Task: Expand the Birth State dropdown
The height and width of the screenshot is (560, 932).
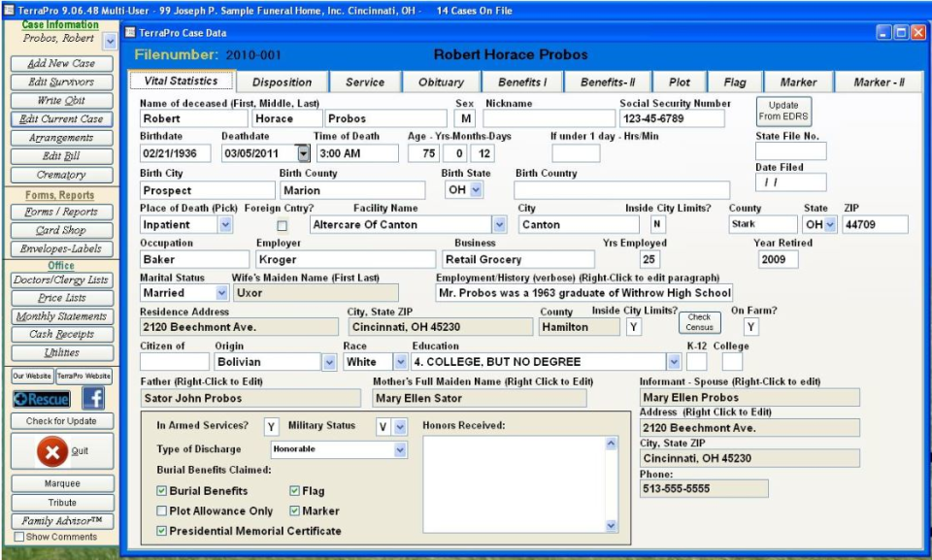Action: [476, 190]
